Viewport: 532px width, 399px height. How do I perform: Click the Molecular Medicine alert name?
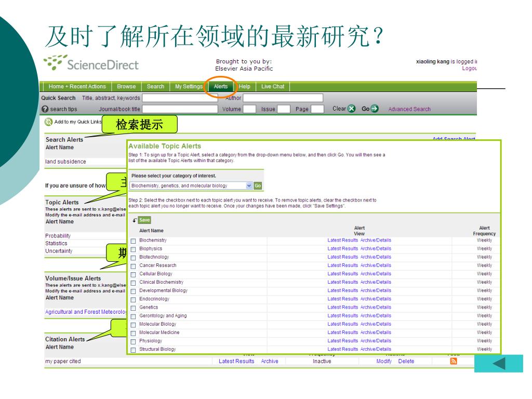(x=159, y=332)
